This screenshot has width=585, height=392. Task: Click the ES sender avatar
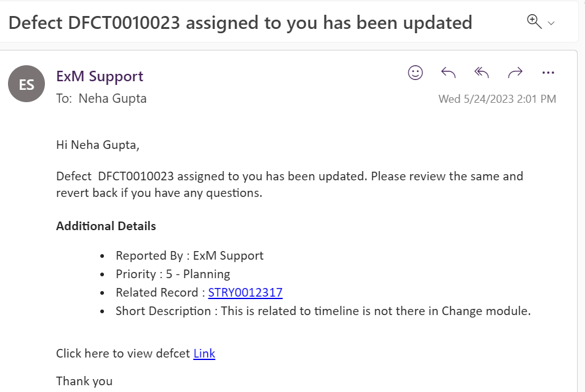(x=26, y=84)
